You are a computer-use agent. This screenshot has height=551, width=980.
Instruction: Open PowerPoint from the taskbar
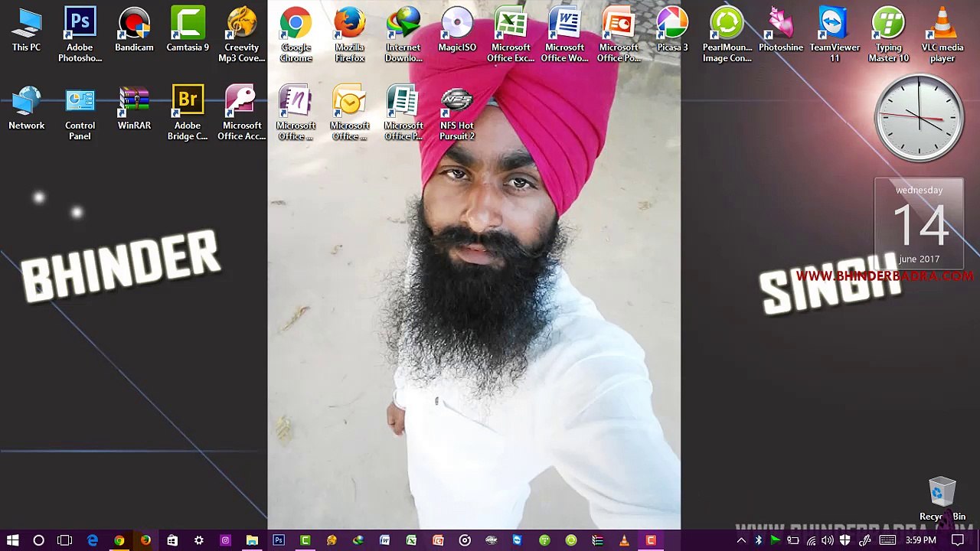tap(438, 540)
